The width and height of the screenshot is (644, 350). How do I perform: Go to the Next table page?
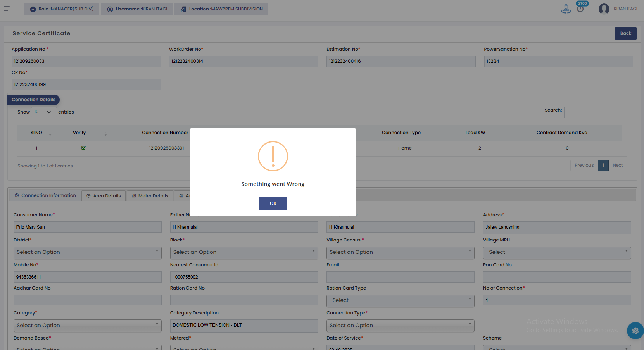pyautogui.click(x=617, y=166)
